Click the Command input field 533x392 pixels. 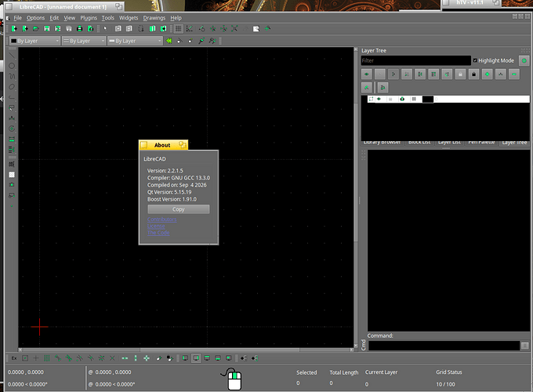(x=444, y=346)
